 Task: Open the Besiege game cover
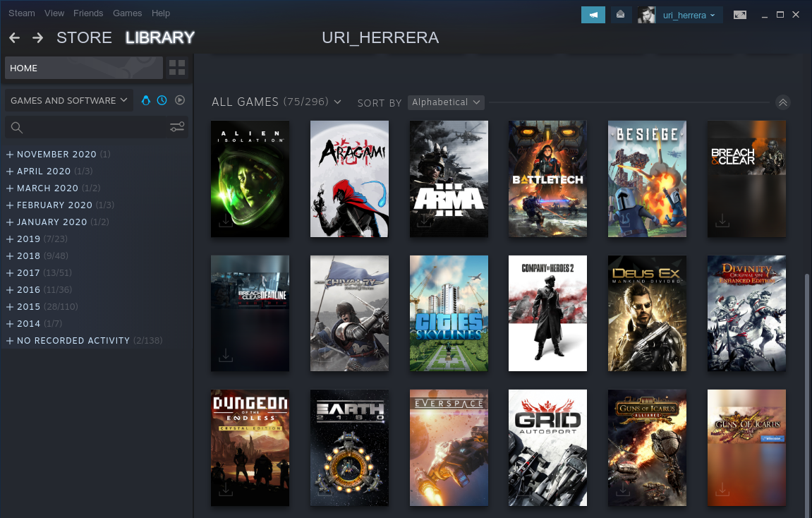[x=648, y=179]
